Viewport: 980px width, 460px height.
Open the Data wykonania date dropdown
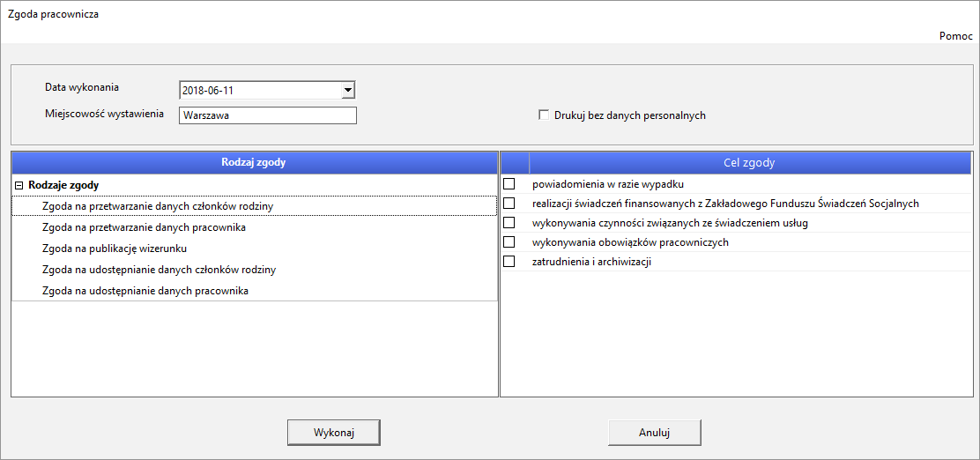tap(348, 90)
